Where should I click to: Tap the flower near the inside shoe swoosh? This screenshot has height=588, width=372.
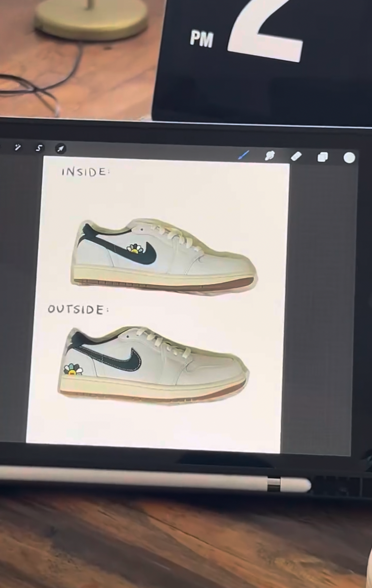click(x=135, y=249)
